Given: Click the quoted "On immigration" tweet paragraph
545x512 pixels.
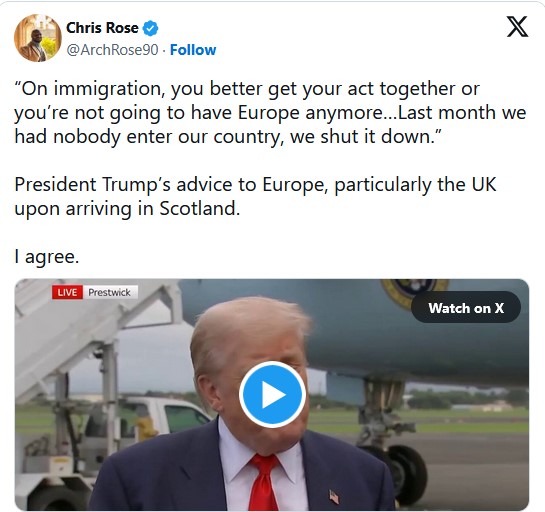Looking at the screenshot, I should pos(270,113).
